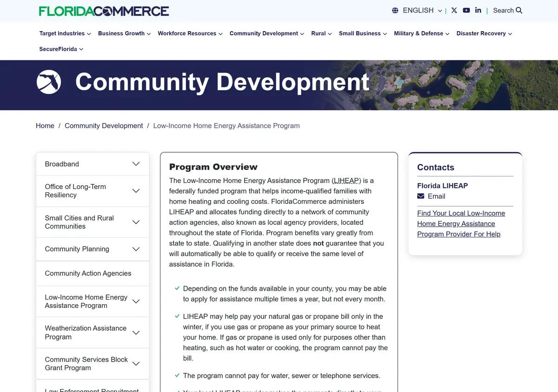The width and height of the screenshot is (558, 392).
Task: Expand Small Cities and Rural Communities chevron
Action: click(x=136, y=222)
